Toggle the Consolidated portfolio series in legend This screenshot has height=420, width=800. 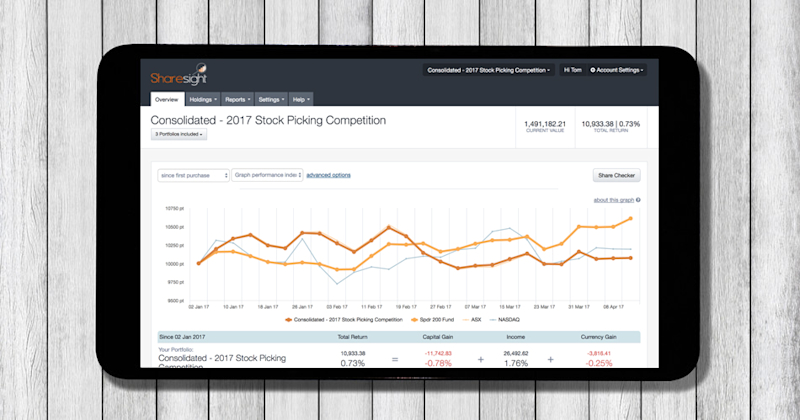[343, 320]
